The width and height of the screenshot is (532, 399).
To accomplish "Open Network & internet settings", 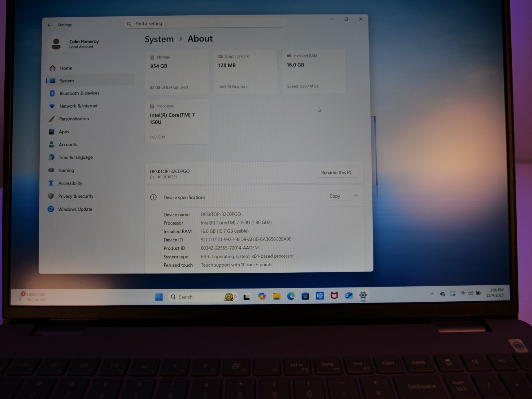I will click(90, 106).
